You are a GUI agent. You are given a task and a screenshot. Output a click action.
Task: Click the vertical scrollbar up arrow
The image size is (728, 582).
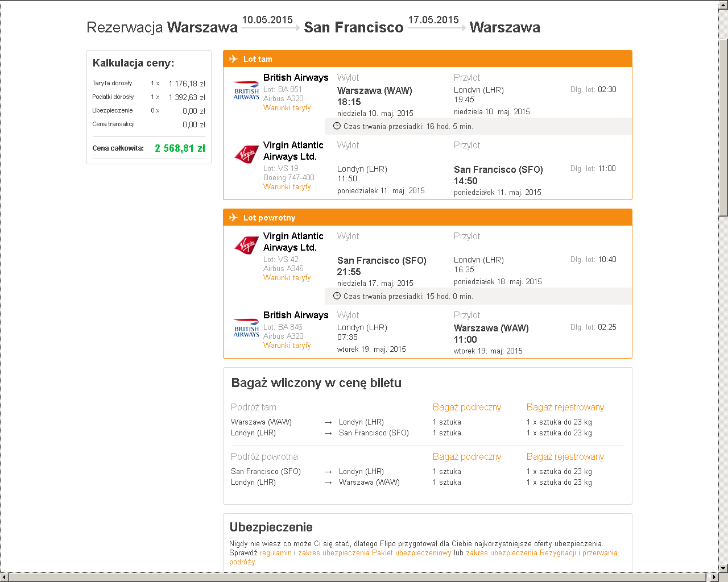tap(723, 5)
